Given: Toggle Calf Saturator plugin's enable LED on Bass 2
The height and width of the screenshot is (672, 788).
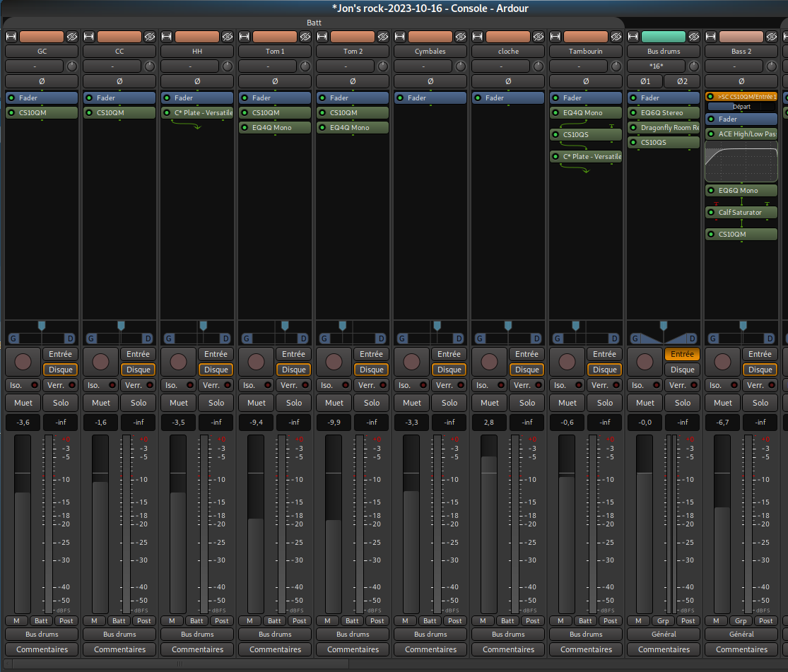Looking at the screenshot, I should tap(710, 213).
